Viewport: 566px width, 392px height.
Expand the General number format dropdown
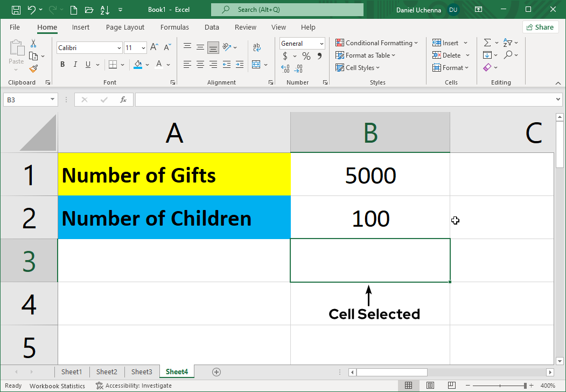pos(321,43)
